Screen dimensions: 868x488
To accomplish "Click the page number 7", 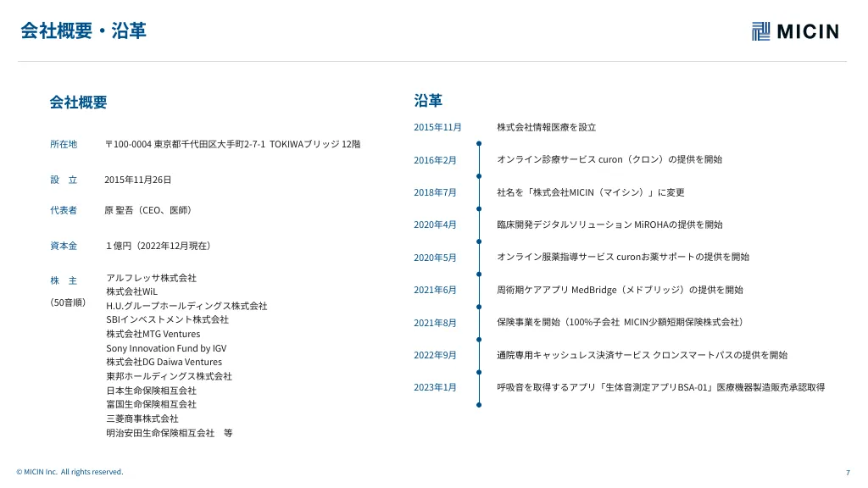I will click(848, 473).
